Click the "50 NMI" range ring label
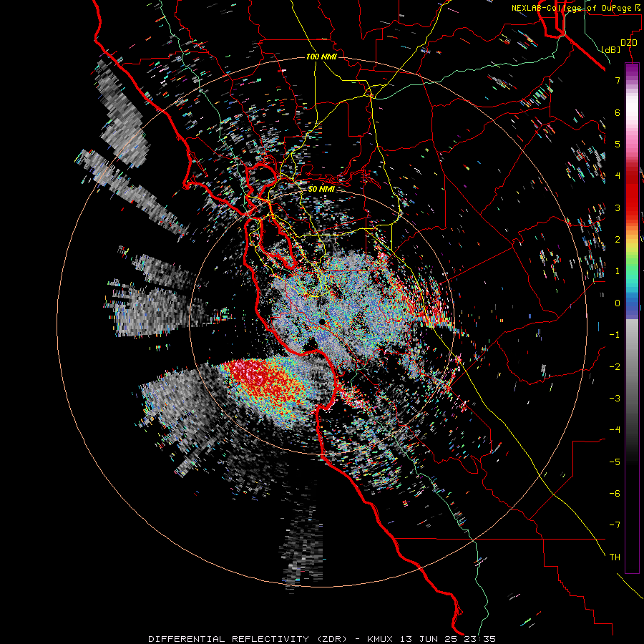644x644 pixels. [321, 189]
